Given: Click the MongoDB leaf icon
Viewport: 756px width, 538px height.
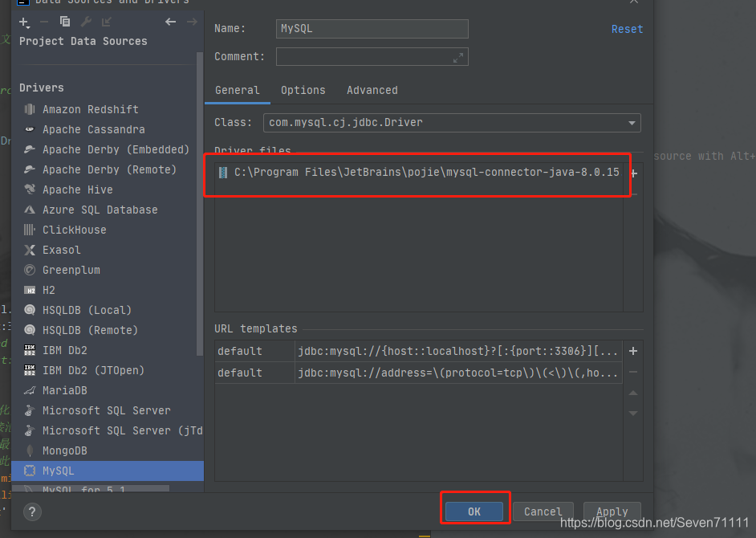Looking at the screenshot, I should point(30,450).
